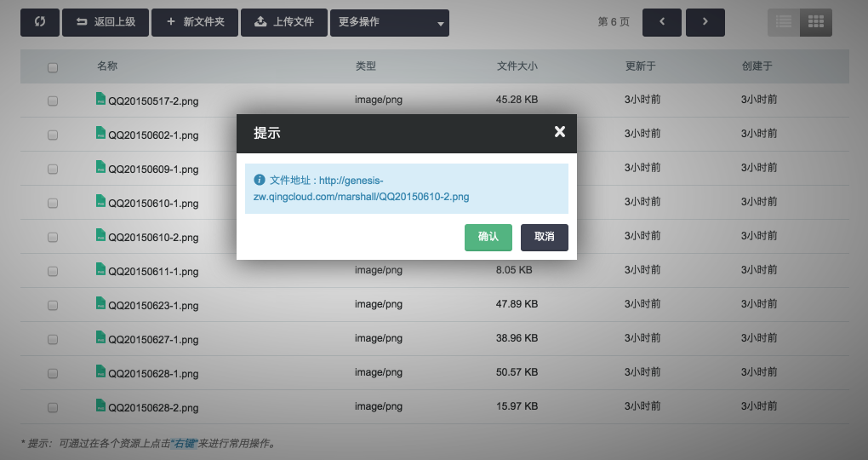Go to the next page arrow

[x=705, y=22]
